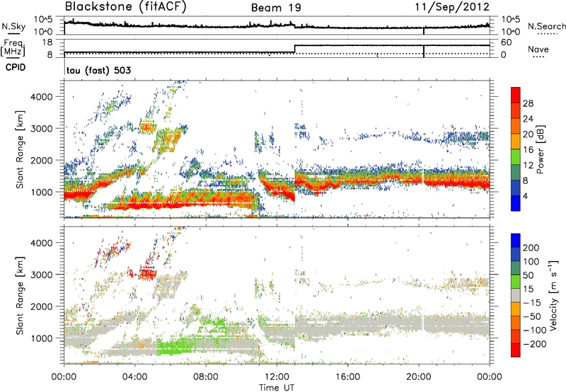
Task: Click the '18' tick on the frequency axis
Action: 47,42
